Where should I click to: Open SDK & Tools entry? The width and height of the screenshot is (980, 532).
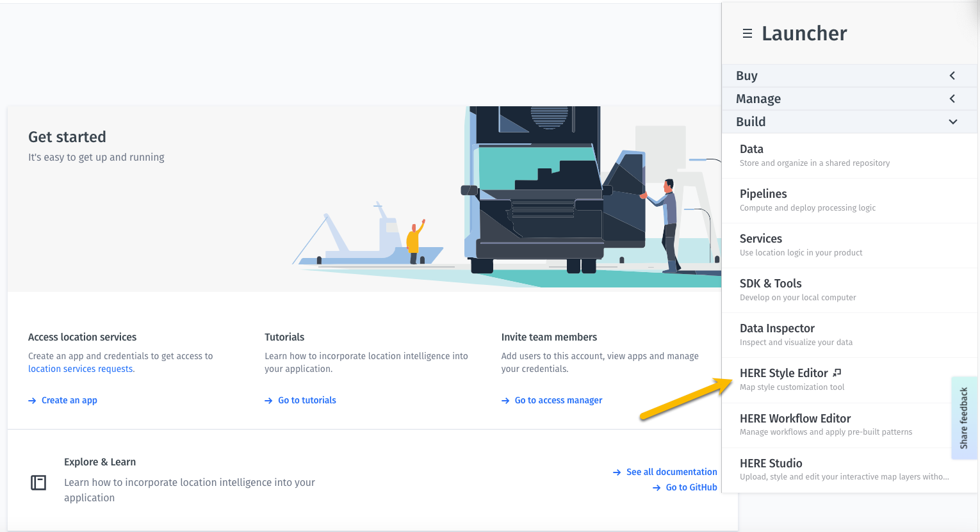pos(849,290)
